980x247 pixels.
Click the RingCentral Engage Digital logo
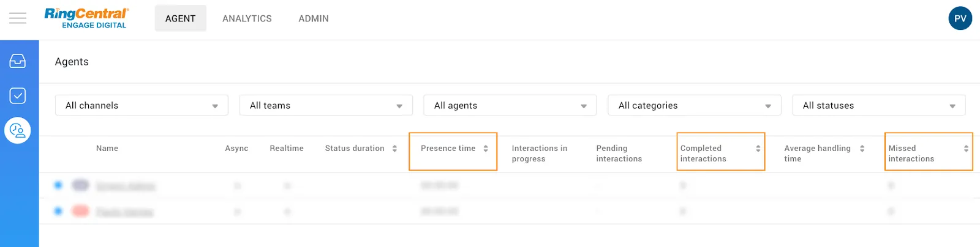(x=86, y=18)
